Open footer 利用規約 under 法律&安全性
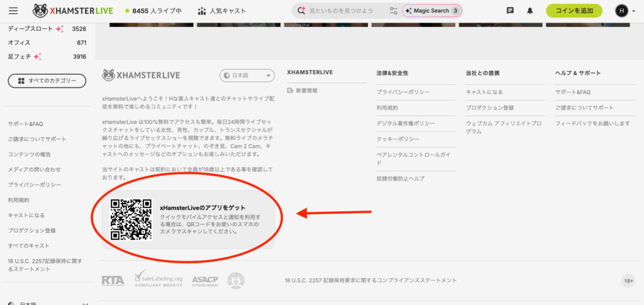 [x=387, y=108]
